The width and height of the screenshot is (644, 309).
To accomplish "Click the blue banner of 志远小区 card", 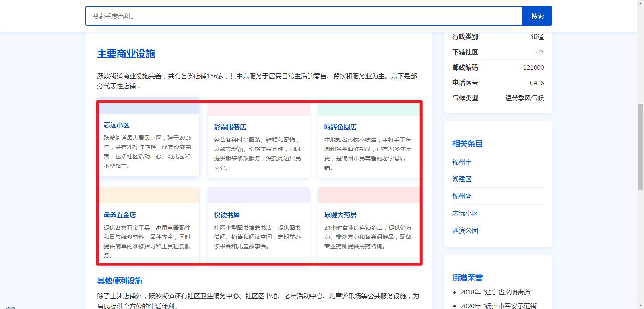I will click(149, 106).
